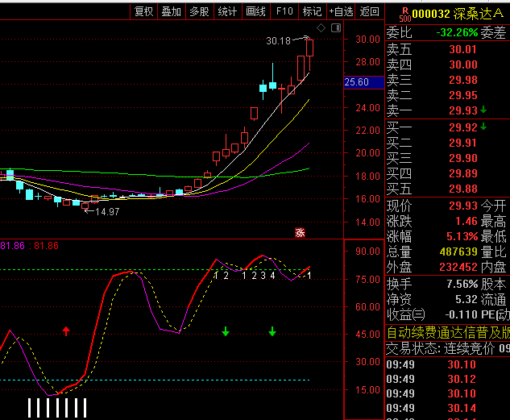Add stock to watchlist with +自选
510x420 pixels.
(x=341, y=11)
